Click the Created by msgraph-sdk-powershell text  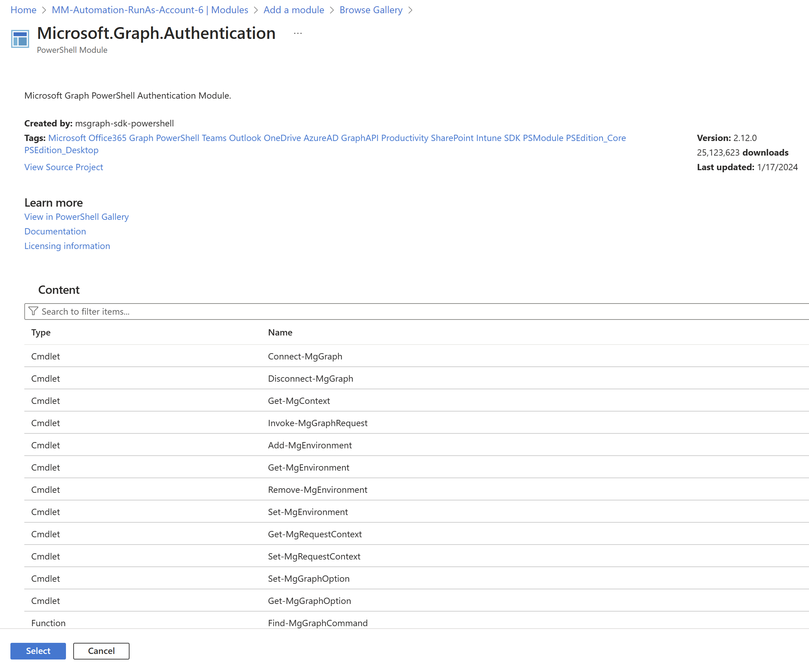pyautogui.click(x=99, y=123)
